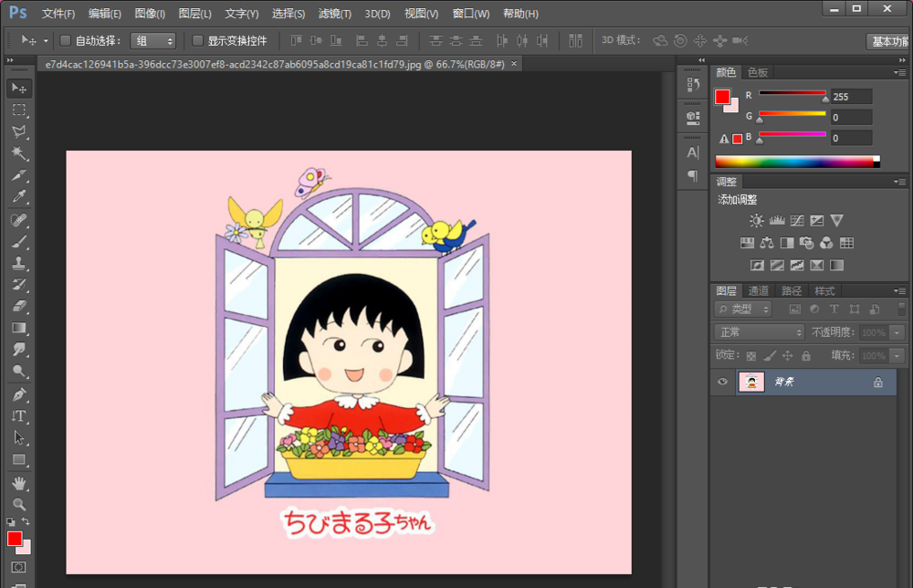Image resolution: width=913 pixels, height=588 pixels.
Task: Add a Hue/Saturation adjustment
Action: tap(747, 242)
